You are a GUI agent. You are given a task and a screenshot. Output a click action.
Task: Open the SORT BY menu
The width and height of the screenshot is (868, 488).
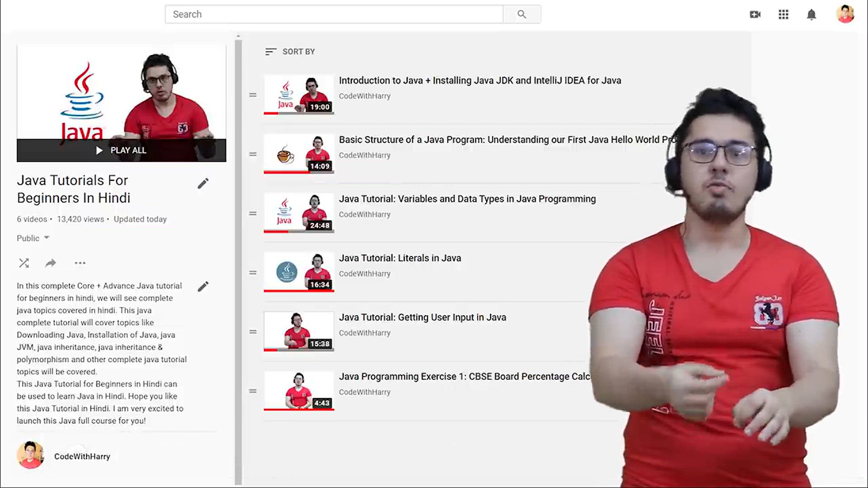290,52
